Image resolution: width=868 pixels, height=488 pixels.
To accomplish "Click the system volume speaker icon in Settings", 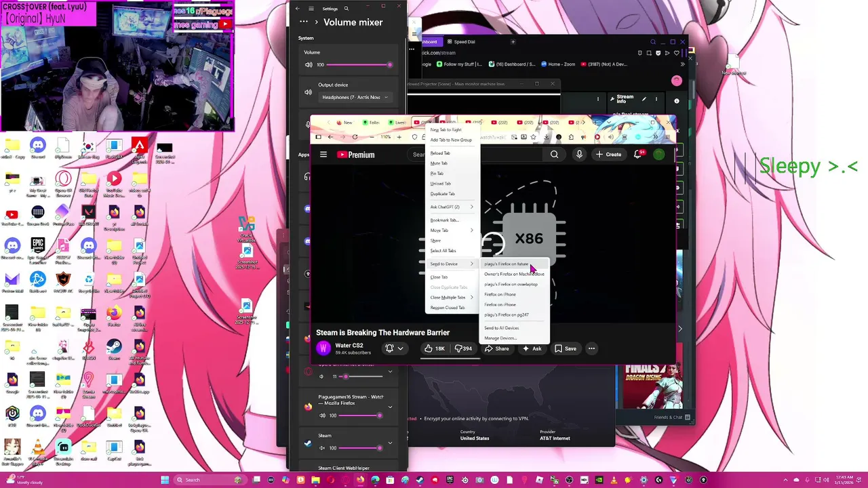I will coord(309,64).
